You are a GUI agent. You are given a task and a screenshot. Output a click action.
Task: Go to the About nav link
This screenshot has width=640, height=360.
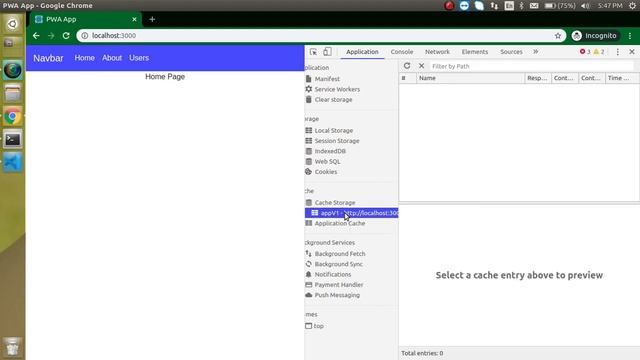pos(112,58)
